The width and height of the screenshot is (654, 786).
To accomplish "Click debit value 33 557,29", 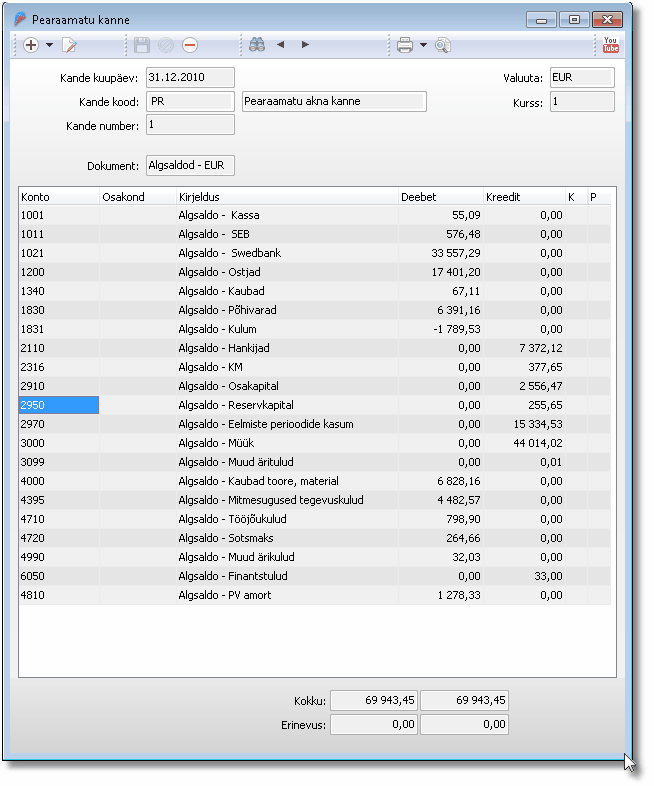I will click(456, 253).
